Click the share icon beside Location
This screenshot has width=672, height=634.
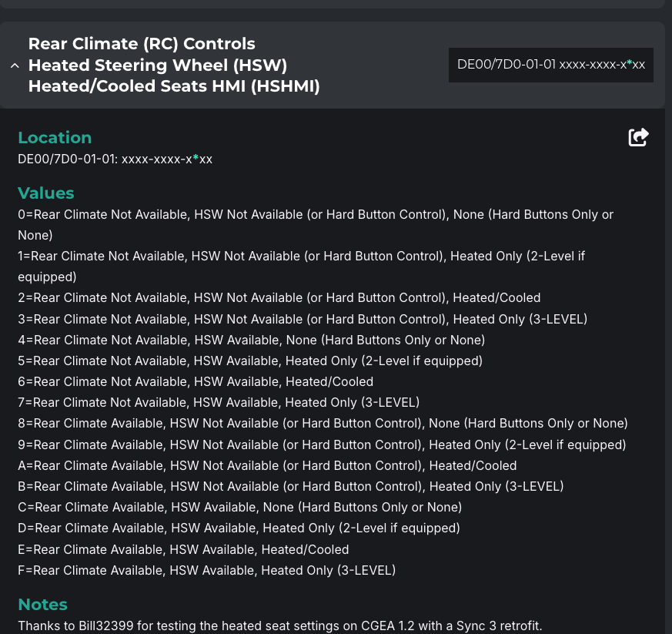tap(638, 137)
